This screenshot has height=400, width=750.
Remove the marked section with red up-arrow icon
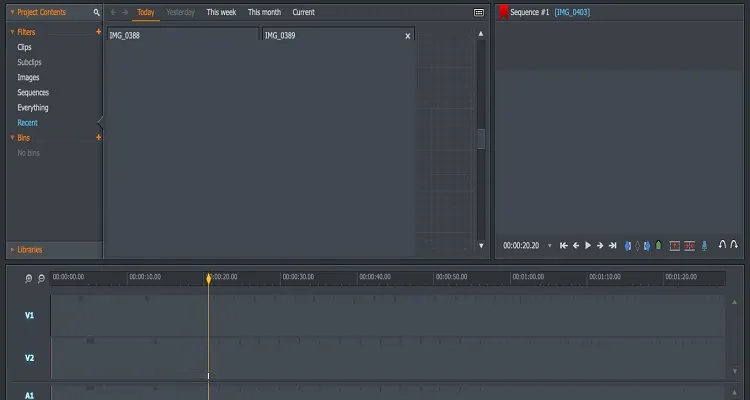[674, 245]
